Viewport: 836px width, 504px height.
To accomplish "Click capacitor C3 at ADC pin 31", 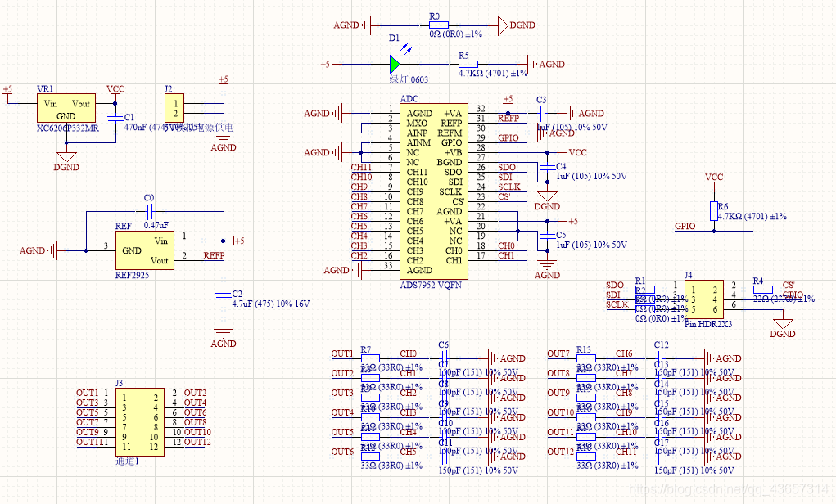I will 542,114.
